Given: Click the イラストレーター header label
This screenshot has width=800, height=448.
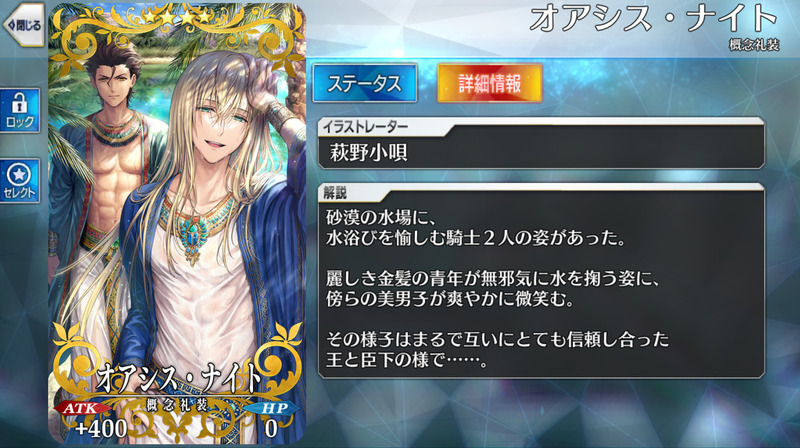Looking at the screenshot, I should coord(364,127).
